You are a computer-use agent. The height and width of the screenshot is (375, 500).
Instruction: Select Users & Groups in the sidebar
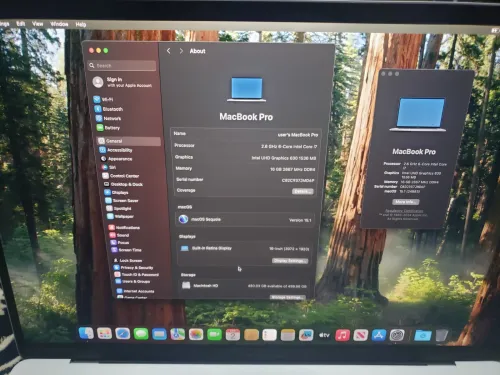[133, 281]
